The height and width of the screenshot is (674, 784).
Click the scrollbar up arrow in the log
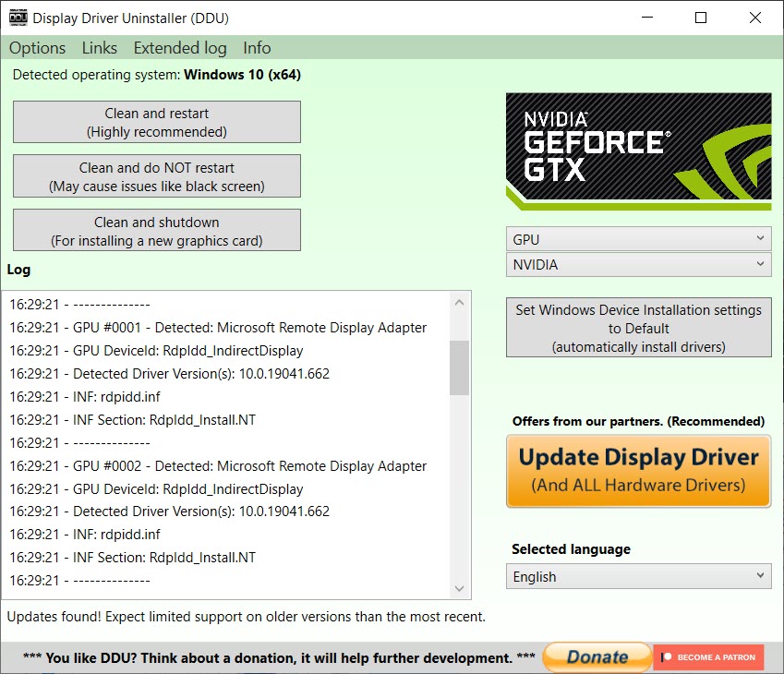(460, 300)
